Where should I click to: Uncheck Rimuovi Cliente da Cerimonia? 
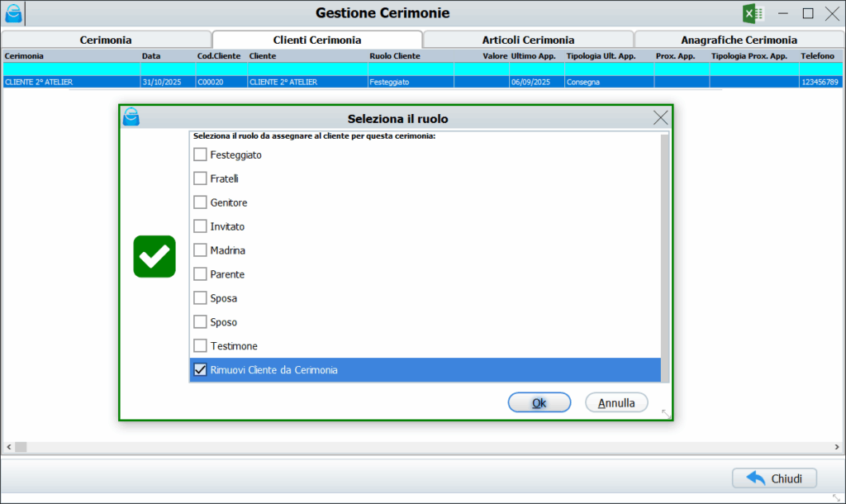(x=200, y=370)
